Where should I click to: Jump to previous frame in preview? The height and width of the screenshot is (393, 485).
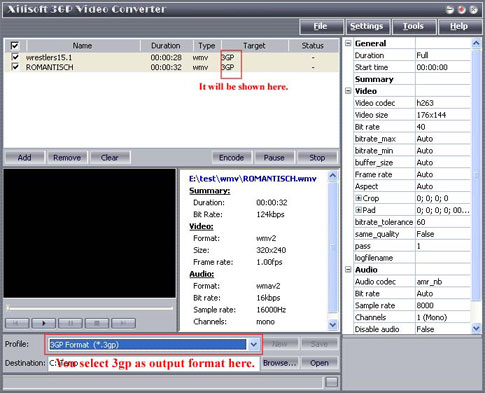17,323
